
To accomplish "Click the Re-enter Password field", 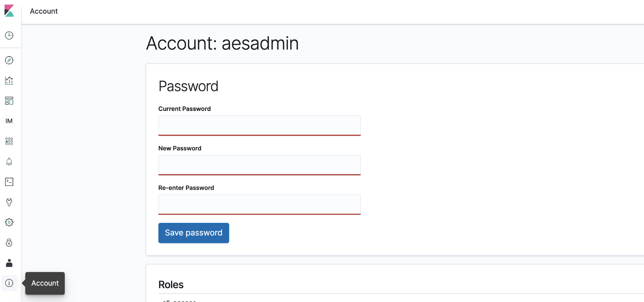I will click(x=259, y=204).
